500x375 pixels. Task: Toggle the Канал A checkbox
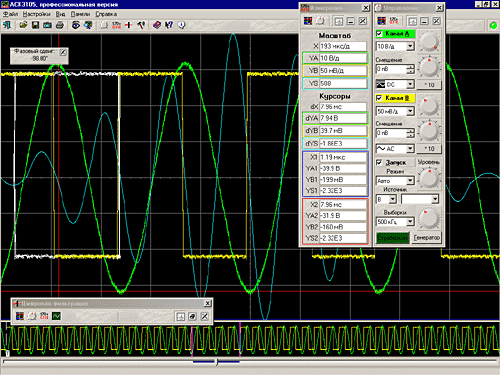tap(379, 34)
